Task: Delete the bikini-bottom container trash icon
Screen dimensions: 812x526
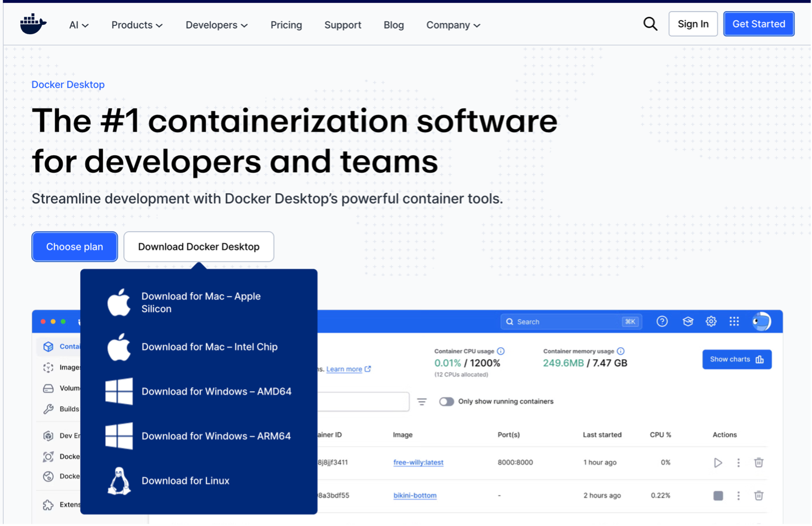Action: (x=759, y=496)
